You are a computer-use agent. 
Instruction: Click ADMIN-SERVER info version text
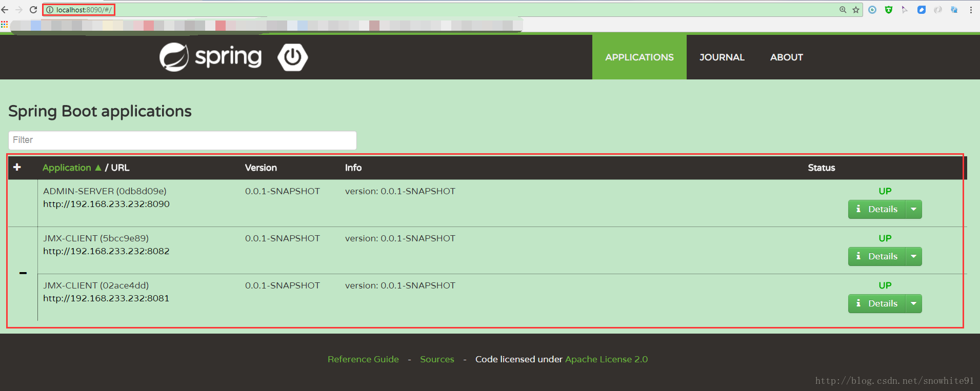point(400,191)
